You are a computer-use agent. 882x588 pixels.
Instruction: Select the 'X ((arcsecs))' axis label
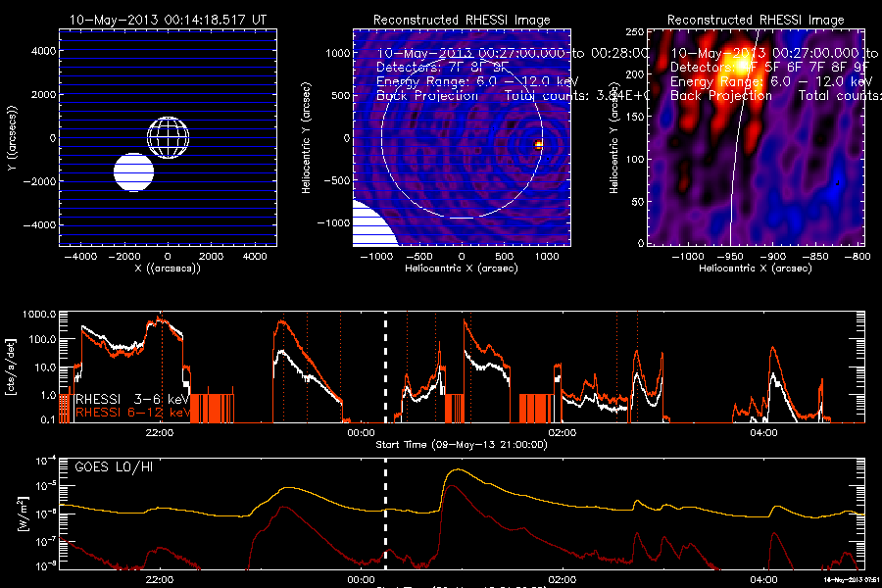pyautogui.click(x=168, y=269)
